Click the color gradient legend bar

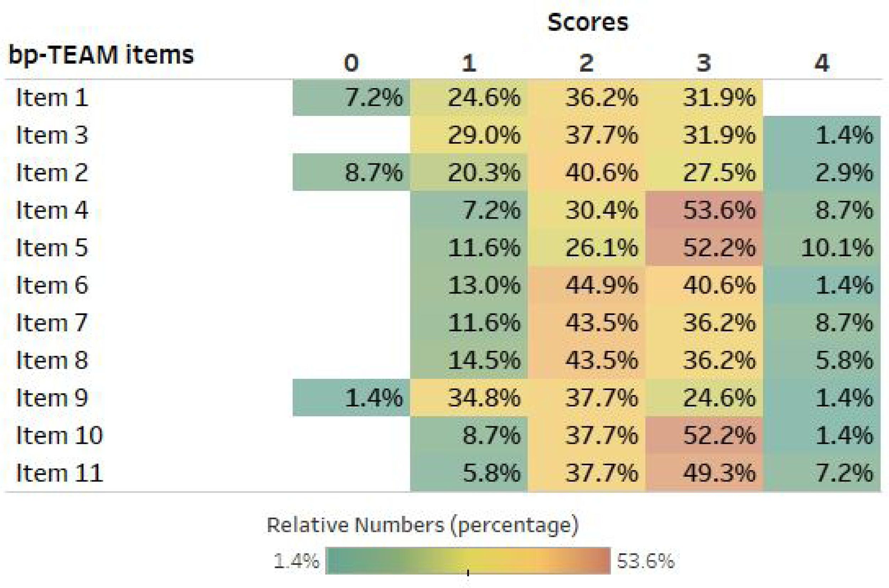coord(468,561)
